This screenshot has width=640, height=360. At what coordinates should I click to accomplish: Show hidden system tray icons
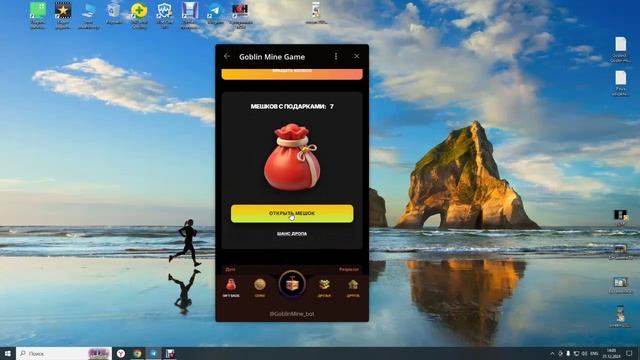pyautogui.click(x=552, y=353)
